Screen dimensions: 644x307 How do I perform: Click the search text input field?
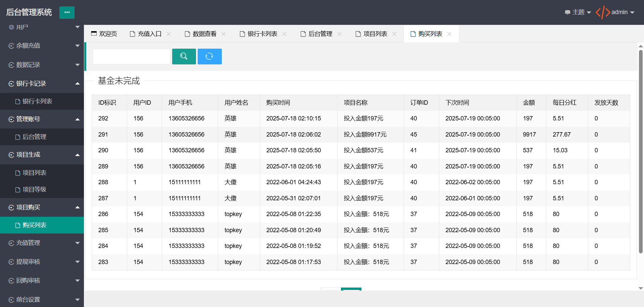132,56
